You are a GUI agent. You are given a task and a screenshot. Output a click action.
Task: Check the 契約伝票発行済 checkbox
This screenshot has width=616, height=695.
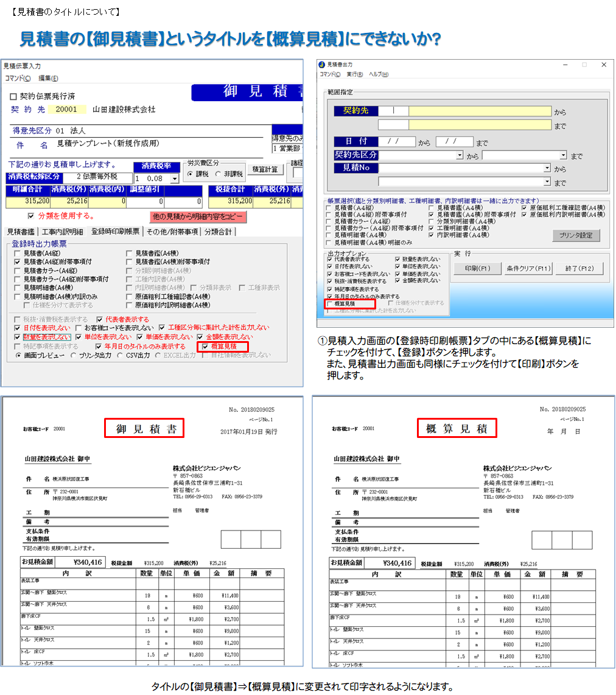point(14,97)
